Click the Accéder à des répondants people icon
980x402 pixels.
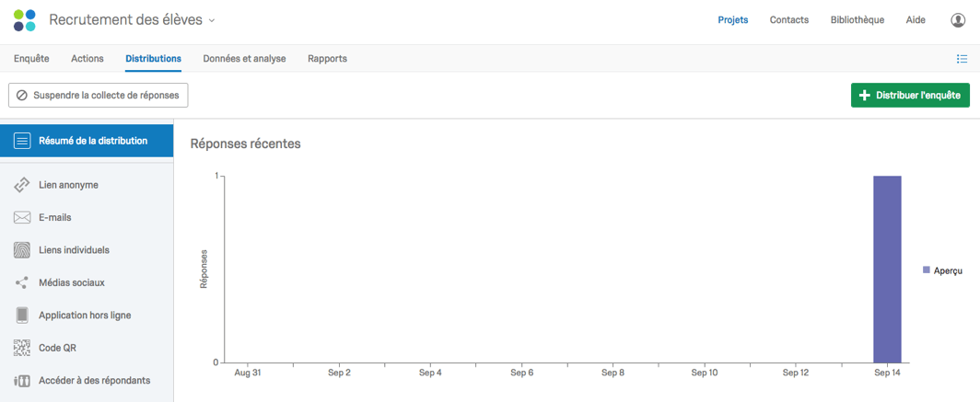[22, 380]
